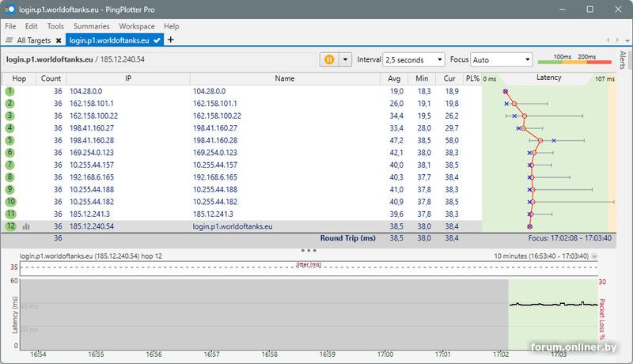Open the Workspace menu
633x364 pixels.
136,26
